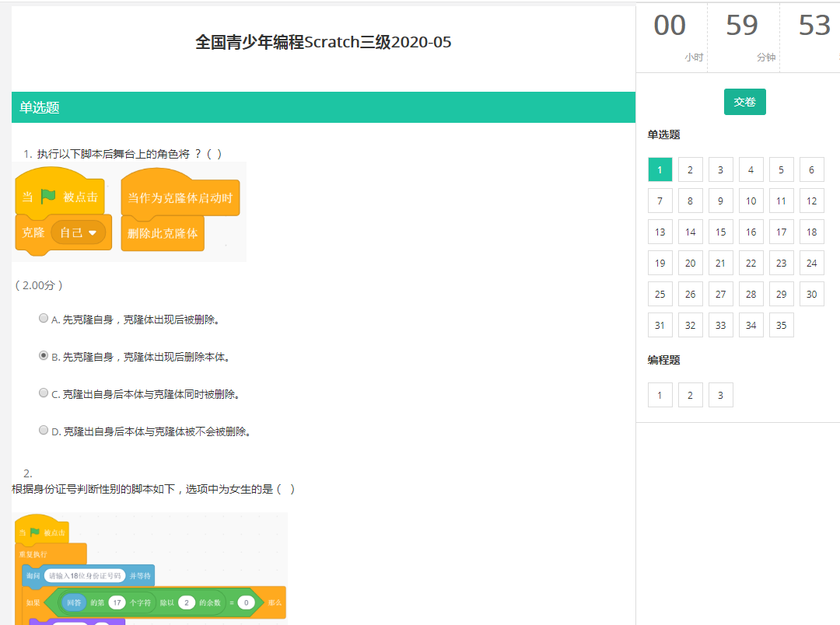This screenshot has width=840, height=625.
Task: Click the 当 绿旗 被点击 block in question 1
Action: click(x=60, y=194)
